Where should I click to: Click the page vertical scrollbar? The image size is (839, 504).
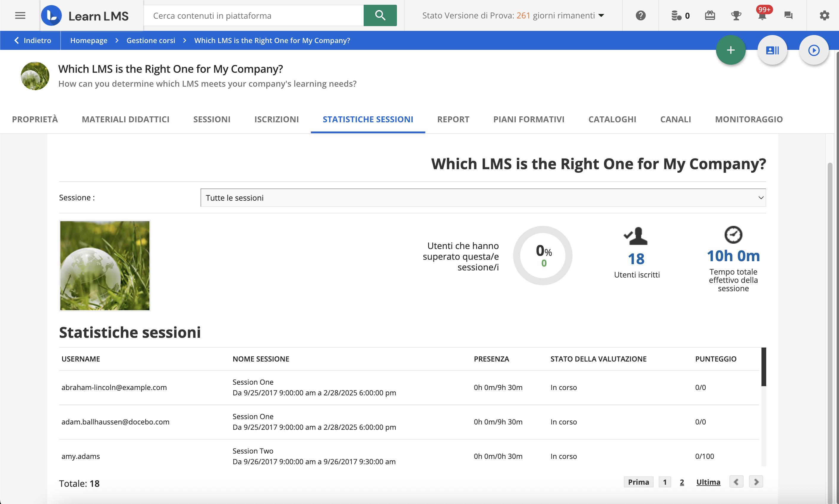pyautogui.click(x=830, y=333)
